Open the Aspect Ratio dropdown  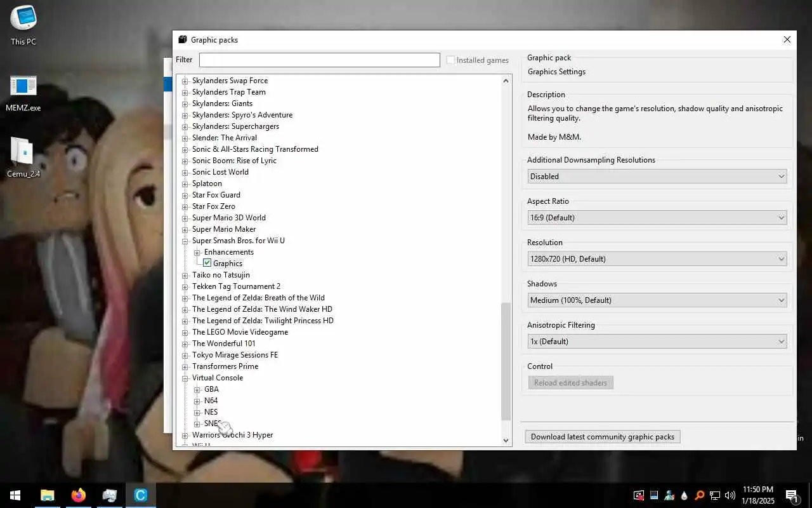pos(657,218)
